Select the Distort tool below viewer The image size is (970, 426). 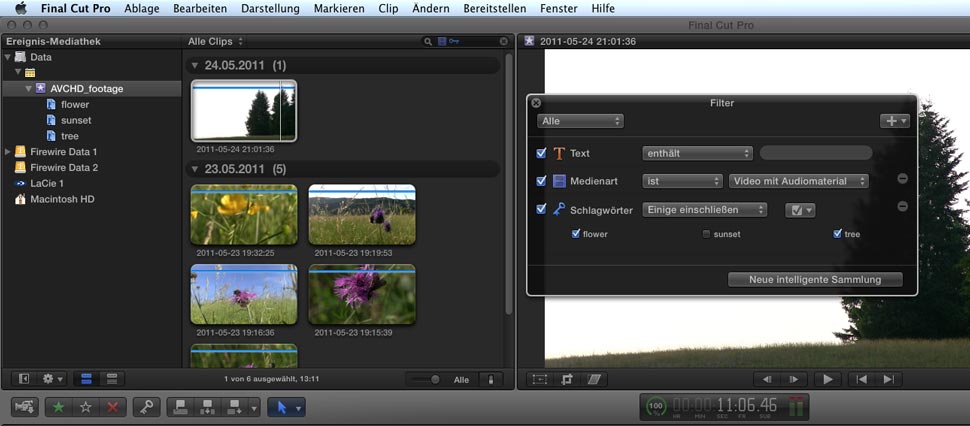[x=595, y=380]
